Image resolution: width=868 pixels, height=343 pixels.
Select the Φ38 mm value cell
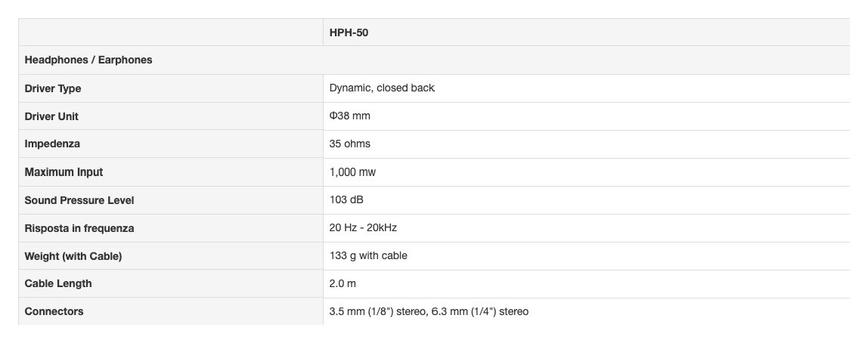coord(350,116)
